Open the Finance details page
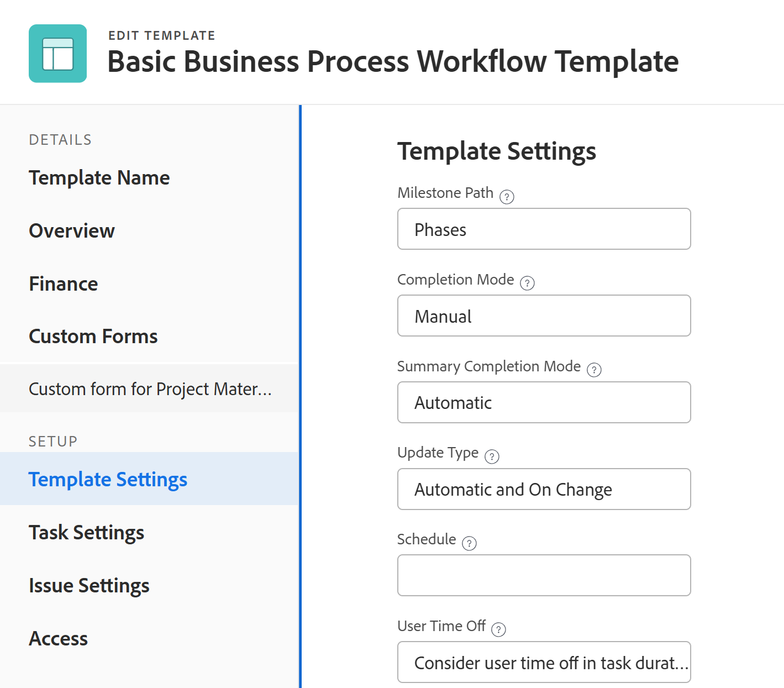This screenshot has height=688, width=784. pos(63,283)
